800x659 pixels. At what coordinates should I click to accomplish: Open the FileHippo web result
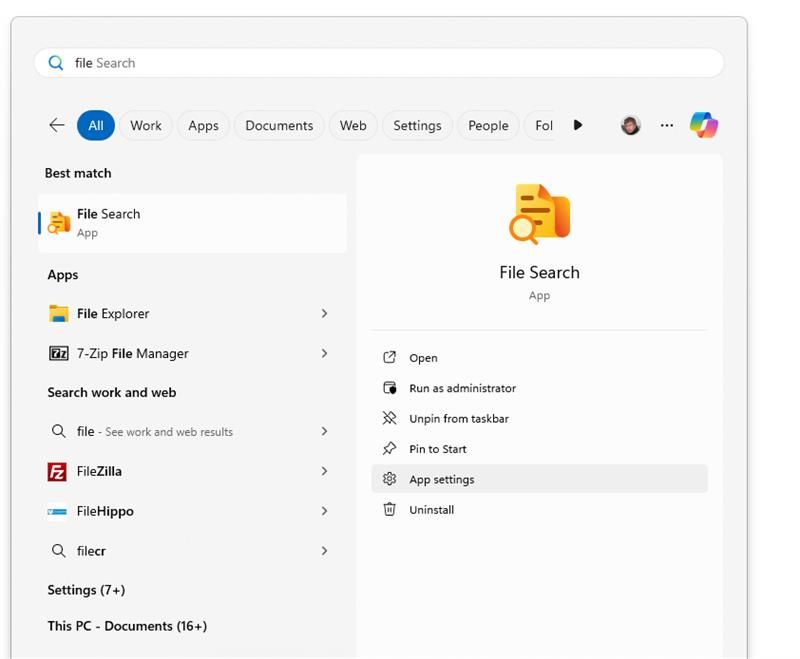pyautogui.click(x=192, y=511)
